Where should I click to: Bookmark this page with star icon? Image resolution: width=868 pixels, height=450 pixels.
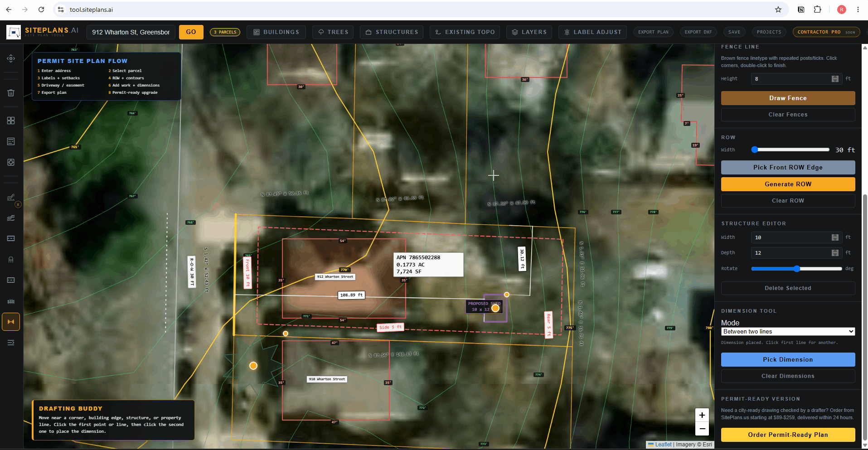(x=778, y=10)
